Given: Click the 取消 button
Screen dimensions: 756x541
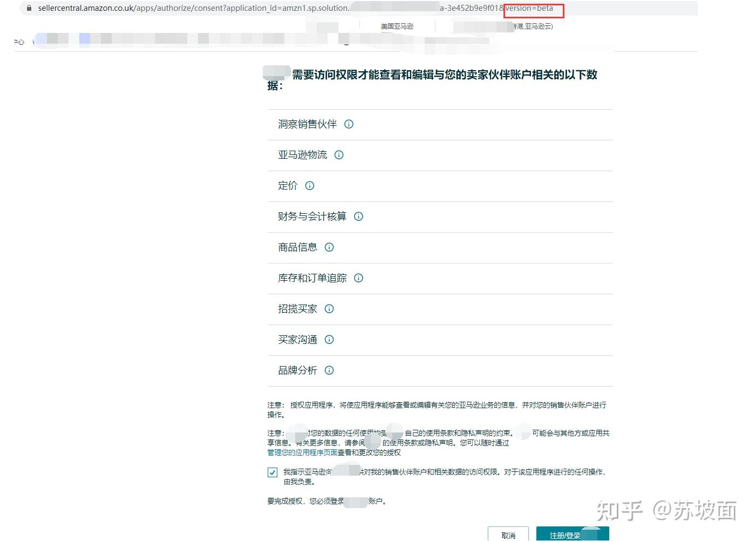Looking at the screenshot, I should (508, 535).
